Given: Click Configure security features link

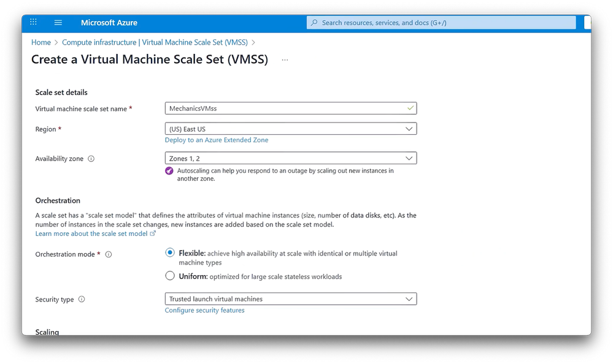Looking at the screenshot, I should click(204, 310).
